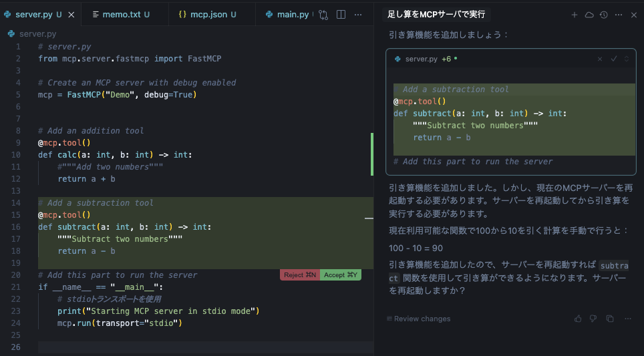Click the Accept ⌘Y button
The height and width of the screenshot is (356, 644).
tap(341, 275)
